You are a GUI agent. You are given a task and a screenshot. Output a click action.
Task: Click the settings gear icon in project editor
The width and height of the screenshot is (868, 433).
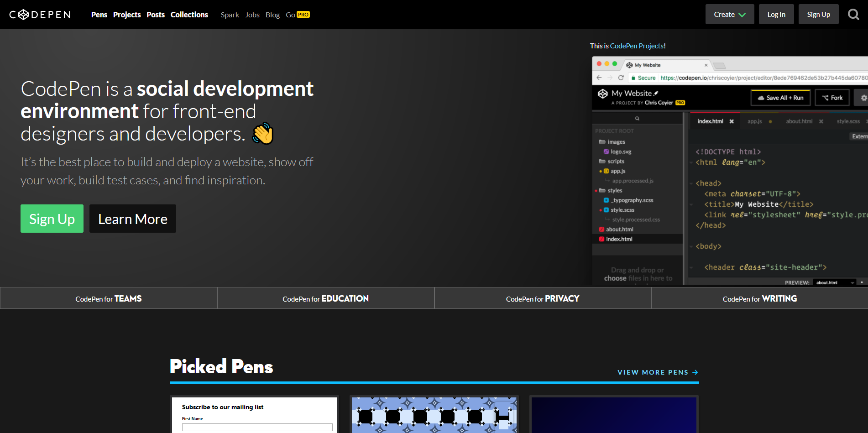tap(863, 98)
